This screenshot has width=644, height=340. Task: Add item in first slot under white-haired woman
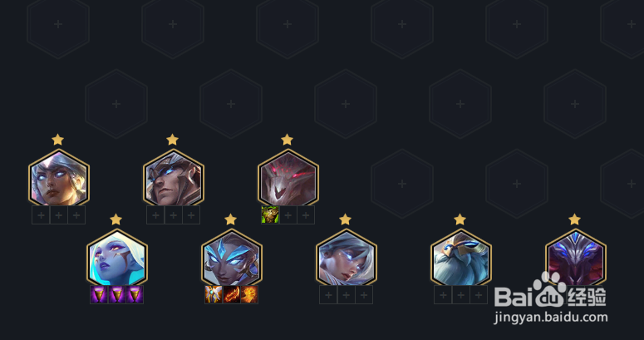[x=41, y=215]
